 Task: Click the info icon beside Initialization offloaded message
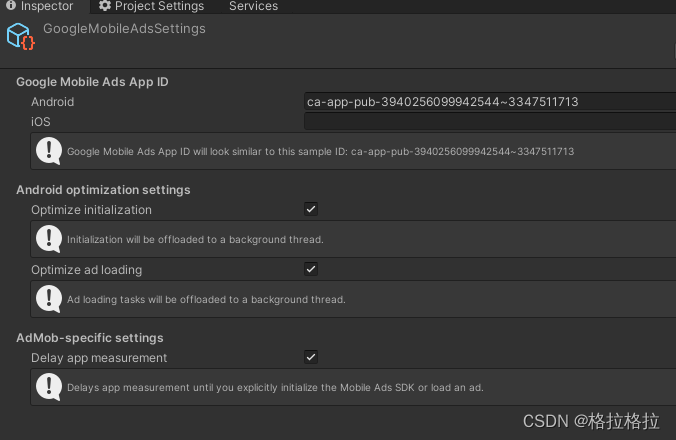pyautogui.click(x=49, y=239)
